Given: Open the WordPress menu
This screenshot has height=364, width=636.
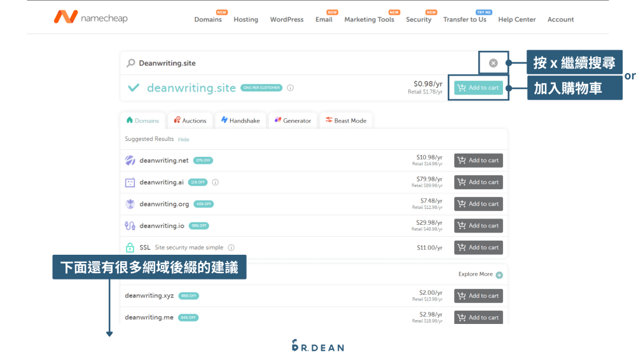Looking at the screenshot, I should (287, 20).
